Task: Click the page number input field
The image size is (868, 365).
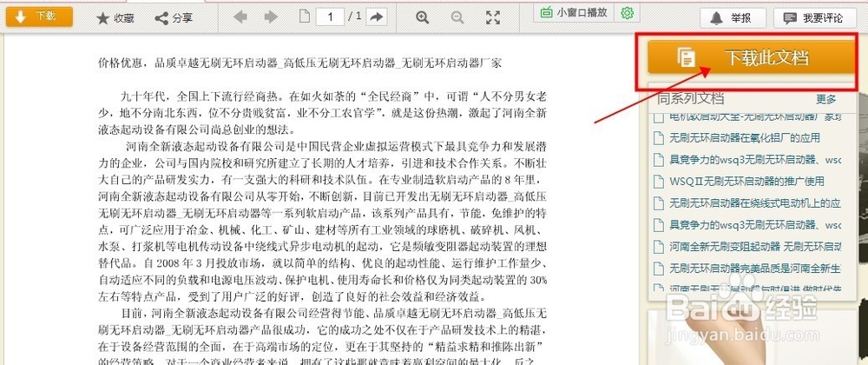Action: (331, 17)
